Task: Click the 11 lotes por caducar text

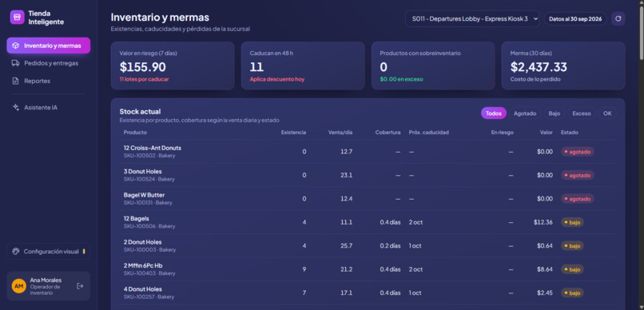Action: click(x=144, y=79)
